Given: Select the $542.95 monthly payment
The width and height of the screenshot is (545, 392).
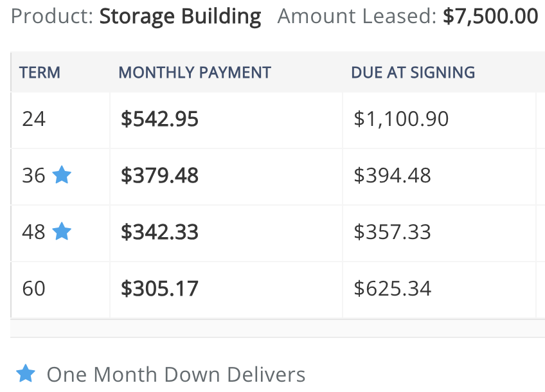Looking at the screenshot, I should tap(159, 119).
